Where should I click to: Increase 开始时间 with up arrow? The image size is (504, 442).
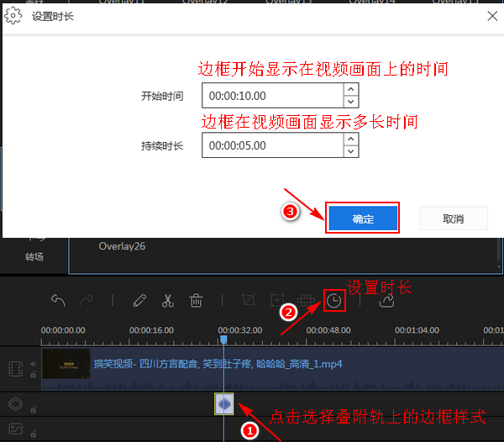[350, 90]
